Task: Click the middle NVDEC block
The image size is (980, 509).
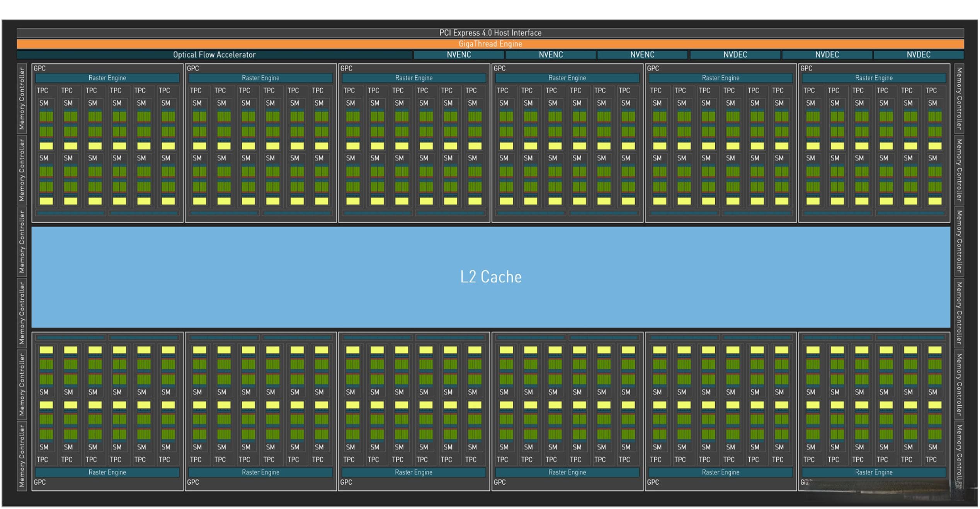Action: point(827,55)
